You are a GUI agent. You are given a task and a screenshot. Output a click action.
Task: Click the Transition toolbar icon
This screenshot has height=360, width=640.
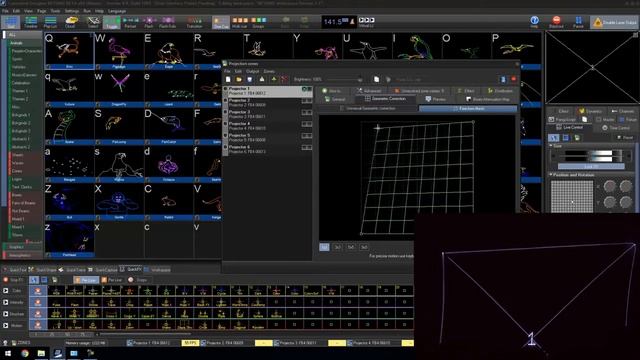pyautogui.click(x=194, y=22)
